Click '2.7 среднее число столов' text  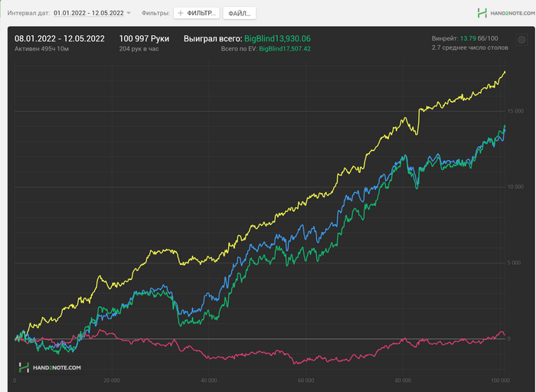click(469, 47)
